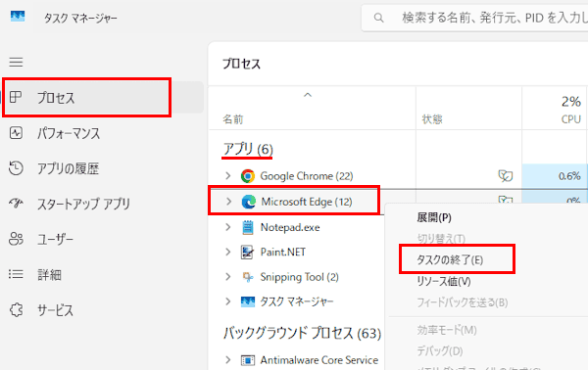Click the 詳細 list icon
This screenshot has width=588, height=370.
click(16, 274)
